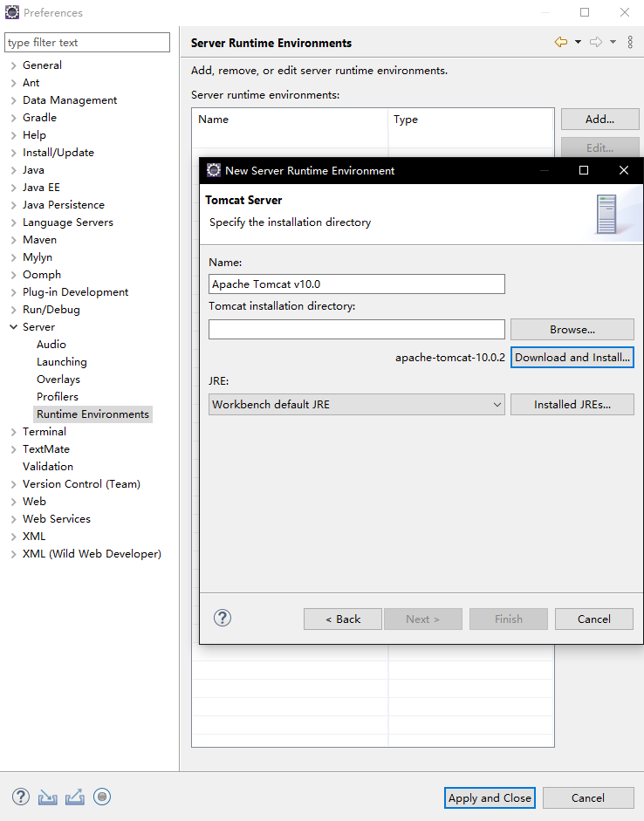Select Language Servers category

[67, 222]
